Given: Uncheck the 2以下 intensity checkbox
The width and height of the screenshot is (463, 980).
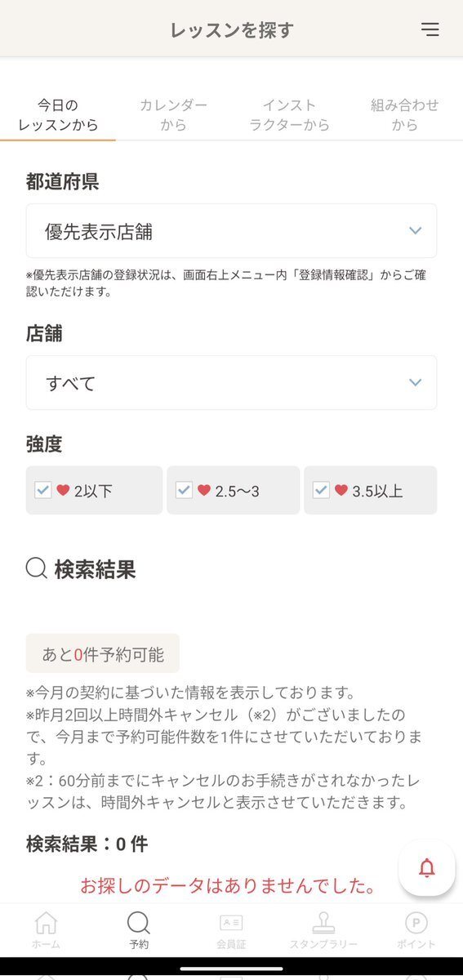Looking at the screenshot, I should click(43, 490).
